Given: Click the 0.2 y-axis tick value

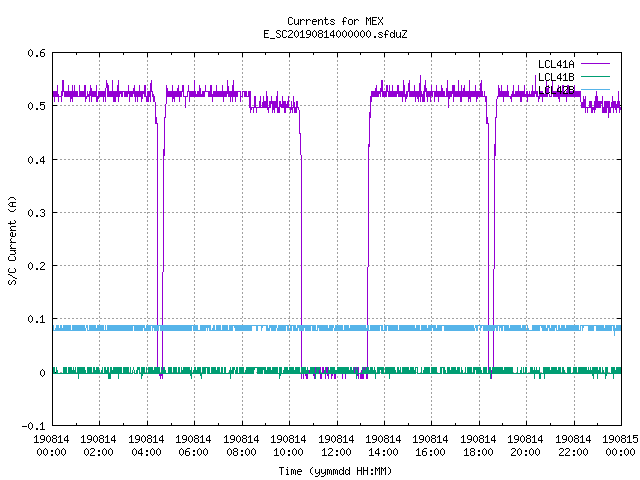Looking at the screenshot, I should (36, 266).
